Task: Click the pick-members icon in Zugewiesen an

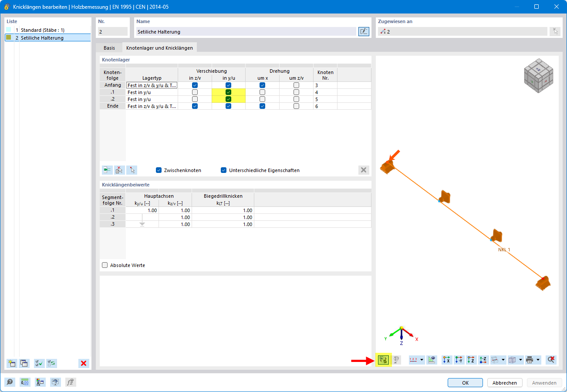Action: (554, 31)
